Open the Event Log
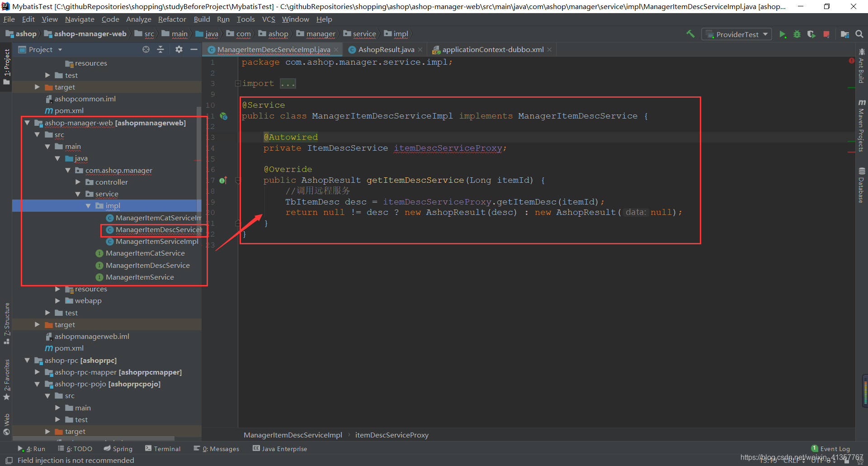 tap(830, 449)
